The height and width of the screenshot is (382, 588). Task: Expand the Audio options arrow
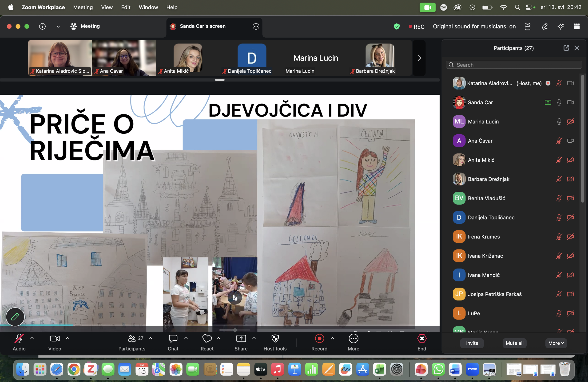coord(32,338)
